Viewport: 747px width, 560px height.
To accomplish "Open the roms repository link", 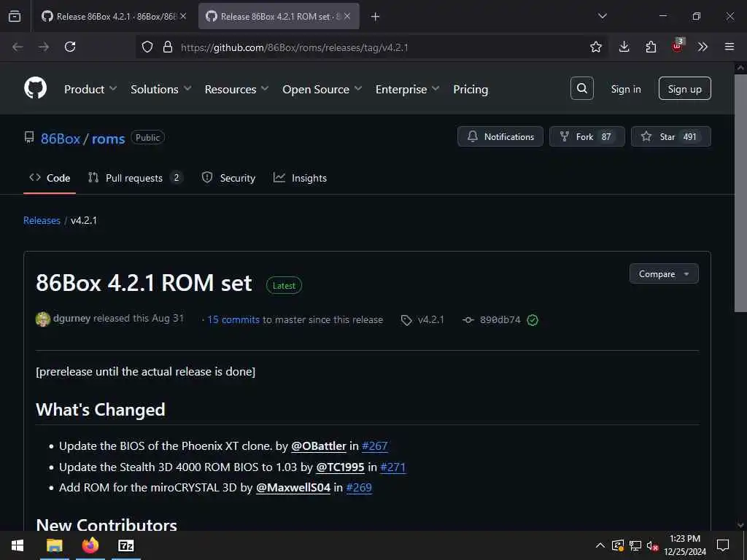I will point(108,139).
